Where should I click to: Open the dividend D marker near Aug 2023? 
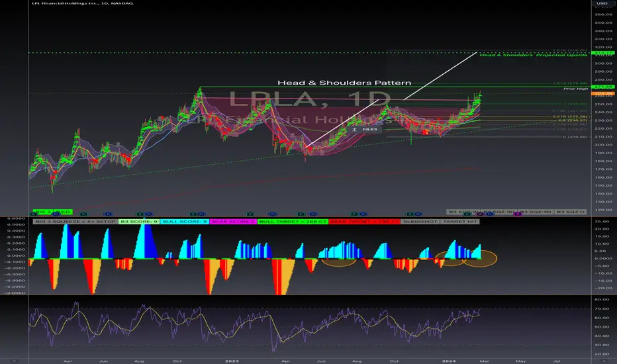tap(363, 214)
